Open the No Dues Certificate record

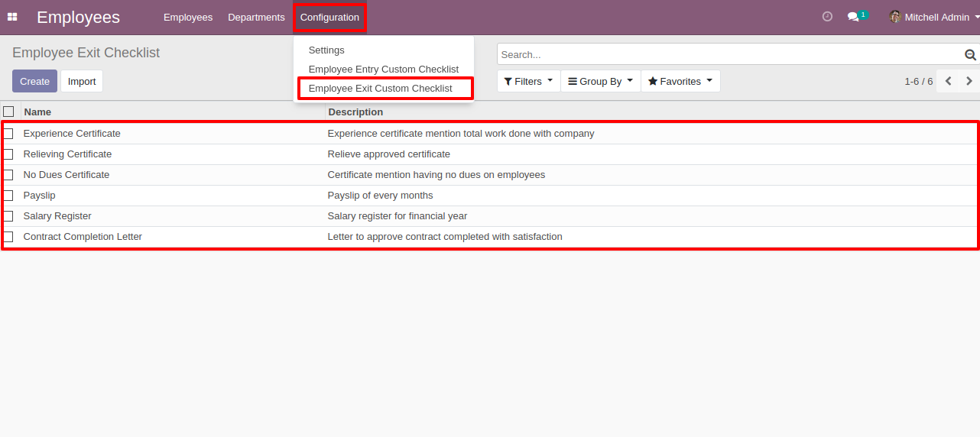(x=67, y=175)
